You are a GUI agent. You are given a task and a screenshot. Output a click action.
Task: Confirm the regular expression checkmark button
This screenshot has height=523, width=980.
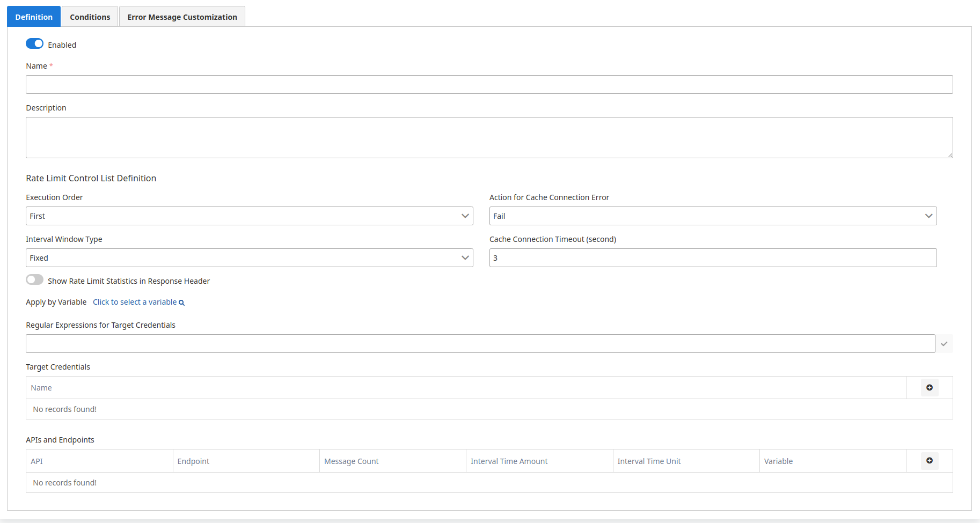944,344
